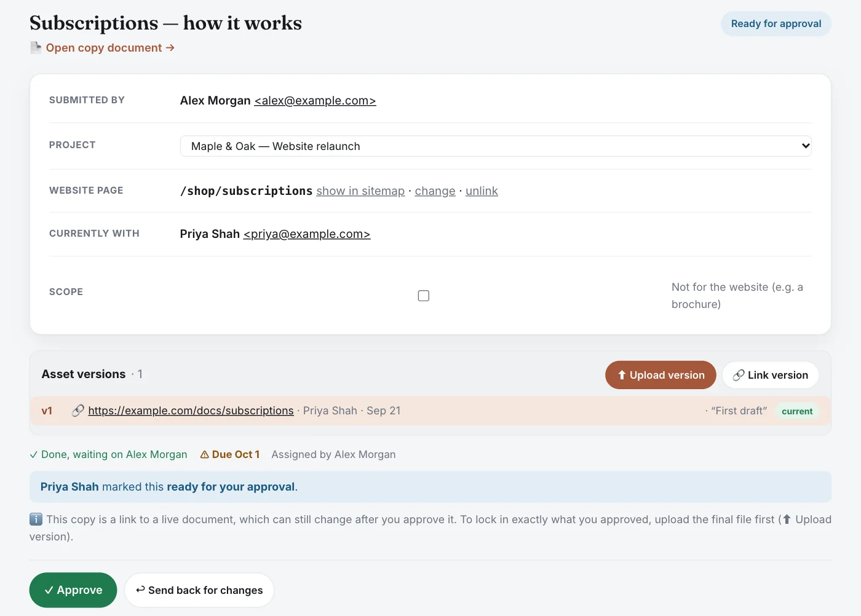Click the "First draft" version note
The width and height of the screenshot is (861, 616).
[739, 411]
